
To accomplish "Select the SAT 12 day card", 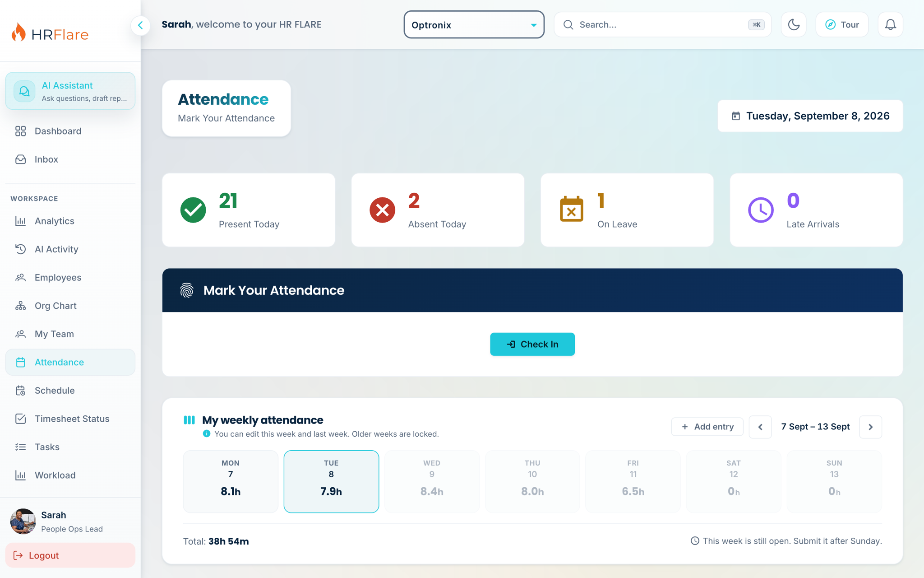I will [734, 481].
